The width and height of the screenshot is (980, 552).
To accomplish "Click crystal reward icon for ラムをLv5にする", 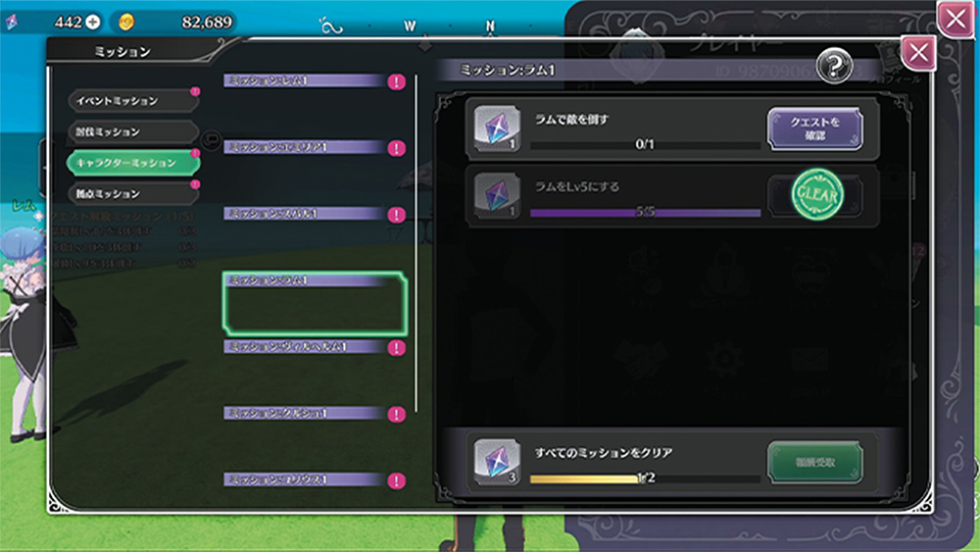I will pos(497,195).
